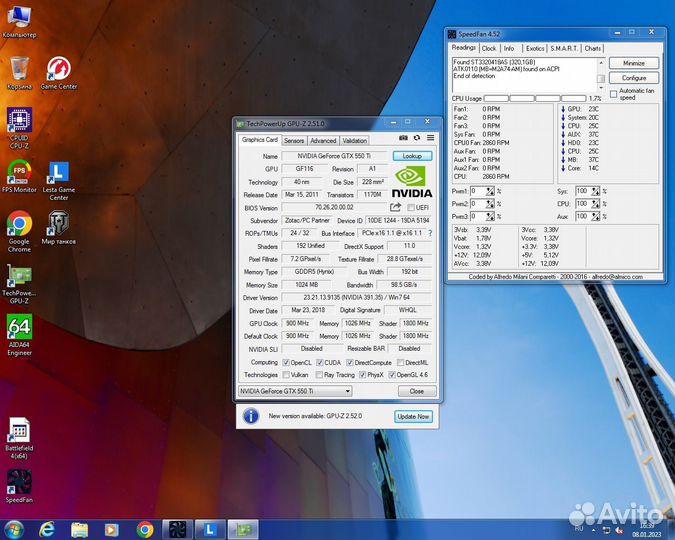Adjust the Pwm1 spinner arrows
Screen dimensions: 675x540
click(490, 191)
